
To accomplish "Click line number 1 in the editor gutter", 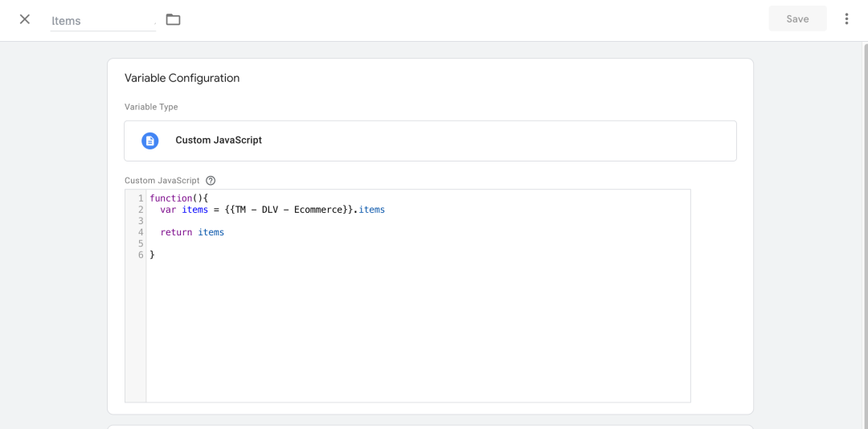I will (141, 198).
